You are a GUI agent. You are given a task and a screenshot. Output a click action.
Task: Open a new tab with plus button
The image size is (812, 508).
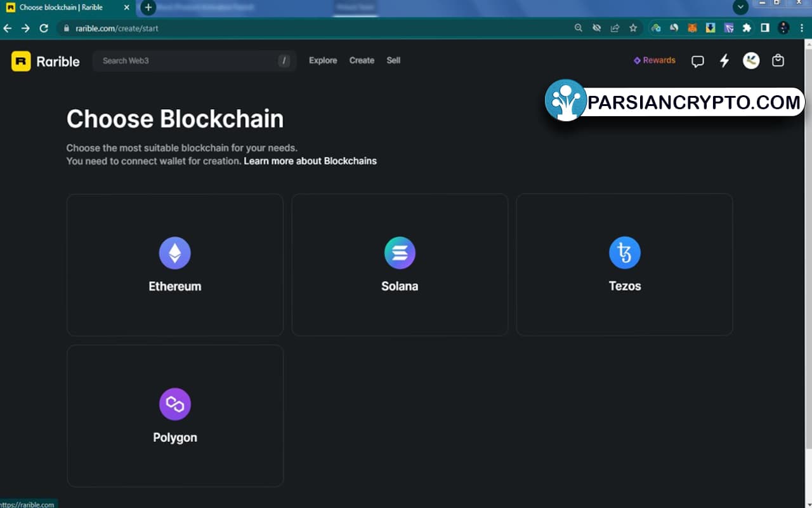click(x=148, y=8)
